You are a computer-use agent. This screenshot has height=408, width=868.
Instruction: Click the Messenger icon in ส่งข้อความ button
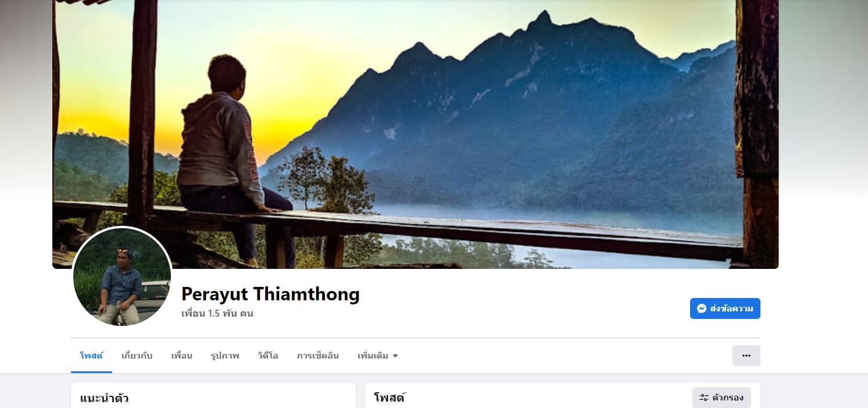[702, 308]
